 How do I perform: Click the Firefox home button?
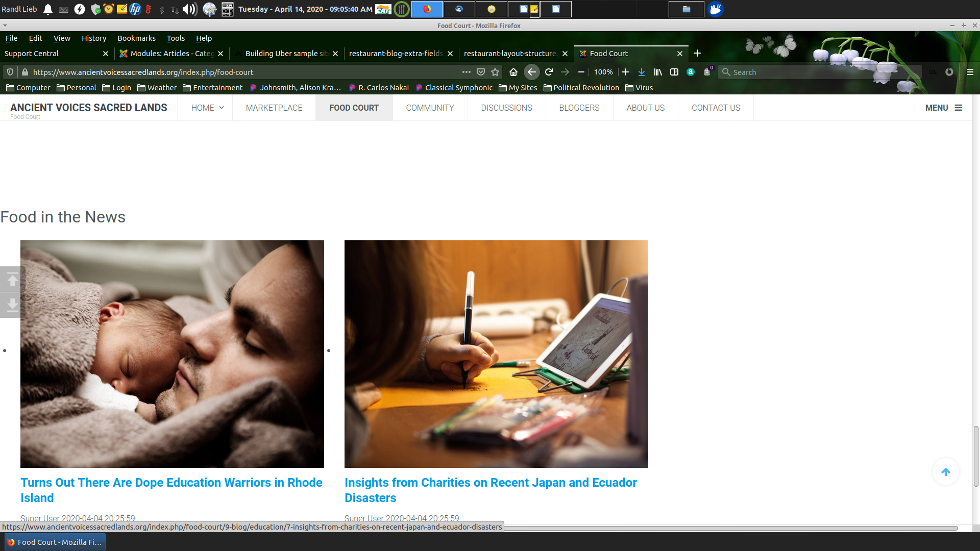pos(513,72)
